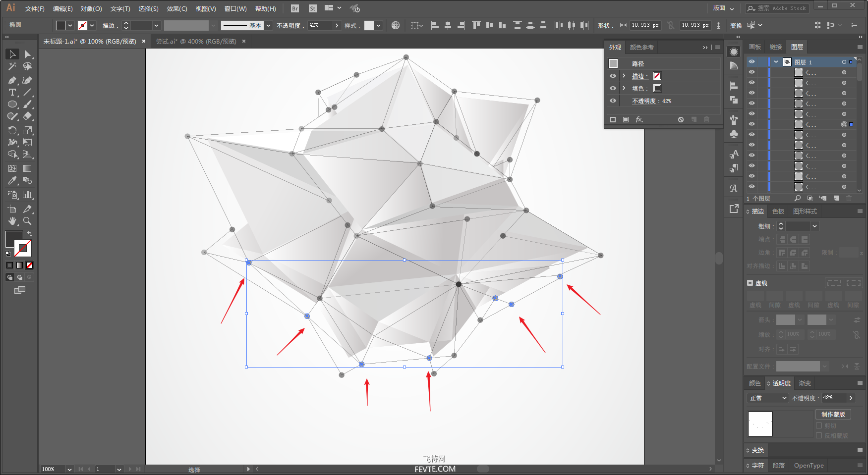868x475 pixels.
Task: Open 版面 workspace switcher dropdown
Action: (x=723, y=8)
